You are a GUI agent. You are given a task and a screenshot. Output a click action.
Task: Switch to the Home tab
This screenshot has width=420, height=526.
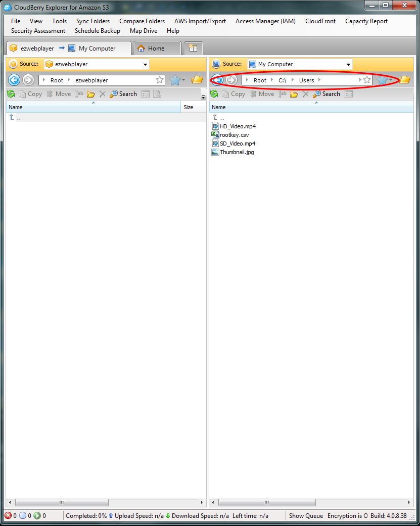point(157,49)
